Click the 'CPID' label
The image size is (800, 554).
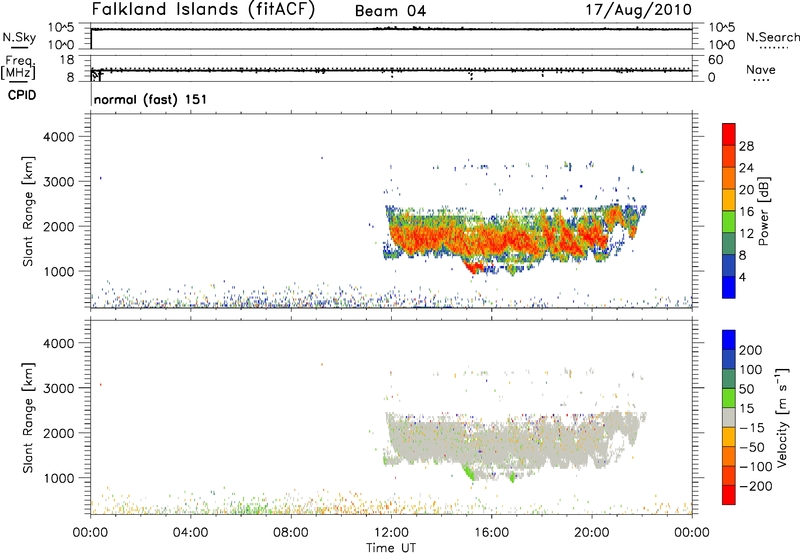22,95
